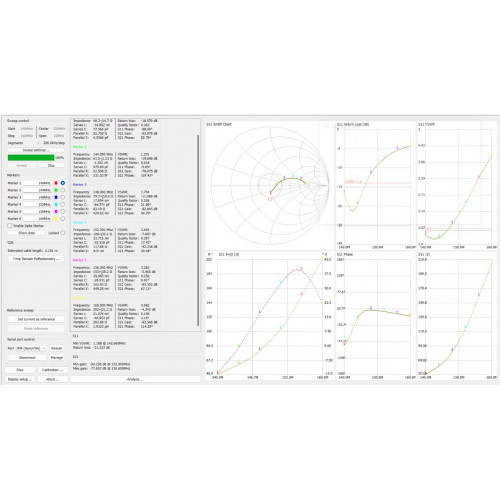Screen dimensions: 500x500
Task: Open Marker 6 yellow color swatch
Action: coord(56,219)
